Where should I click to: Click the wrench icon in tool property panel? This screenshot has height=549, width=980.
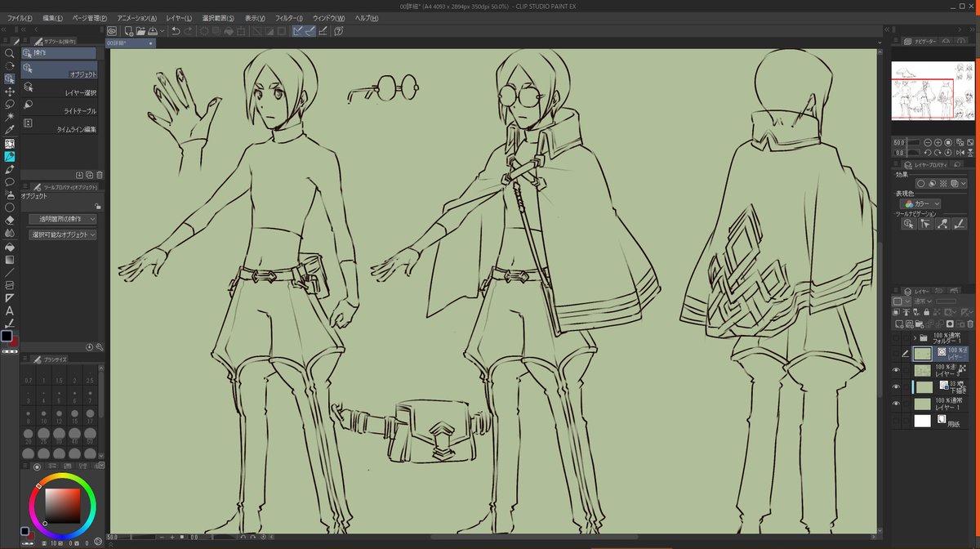click(100, 346)
